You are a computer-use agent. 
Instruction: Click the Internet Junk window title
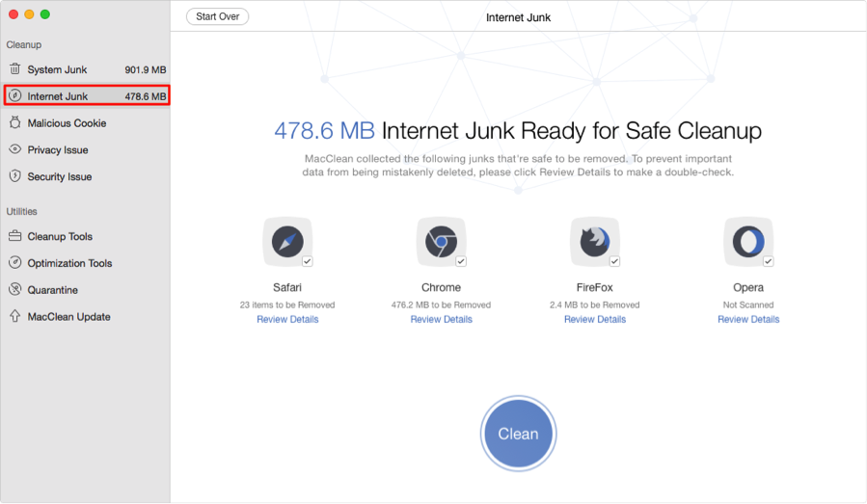point(518,17)
